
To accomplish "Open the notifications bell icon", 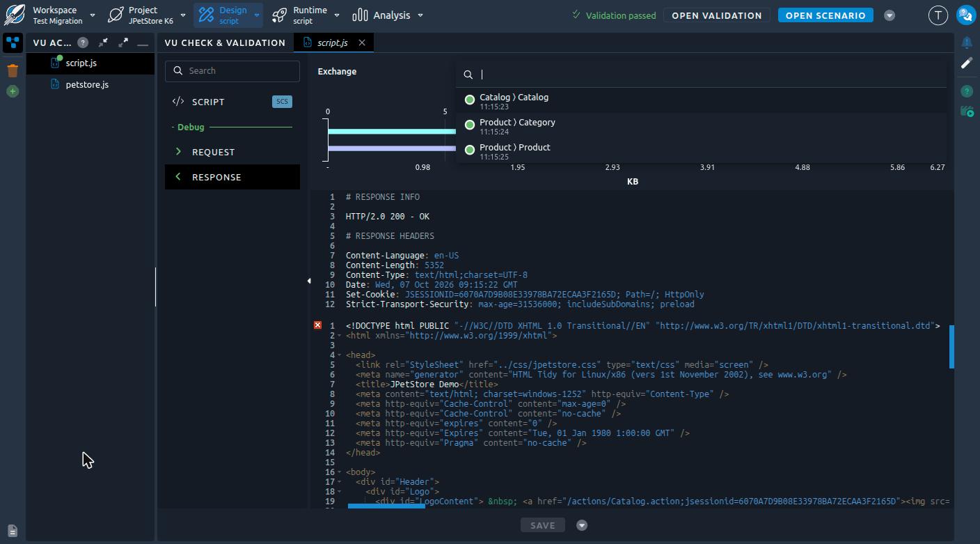I will (x=967, y=42).
